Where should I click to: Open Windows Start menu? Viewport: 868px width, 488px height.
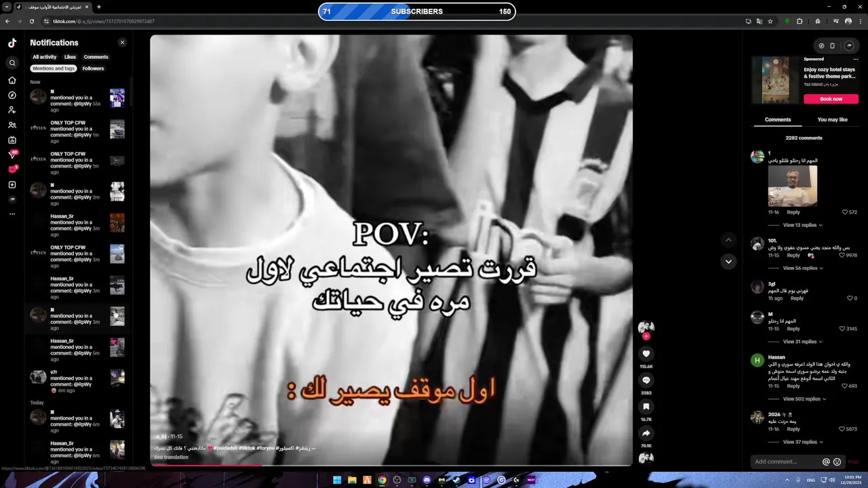(337, 481)
